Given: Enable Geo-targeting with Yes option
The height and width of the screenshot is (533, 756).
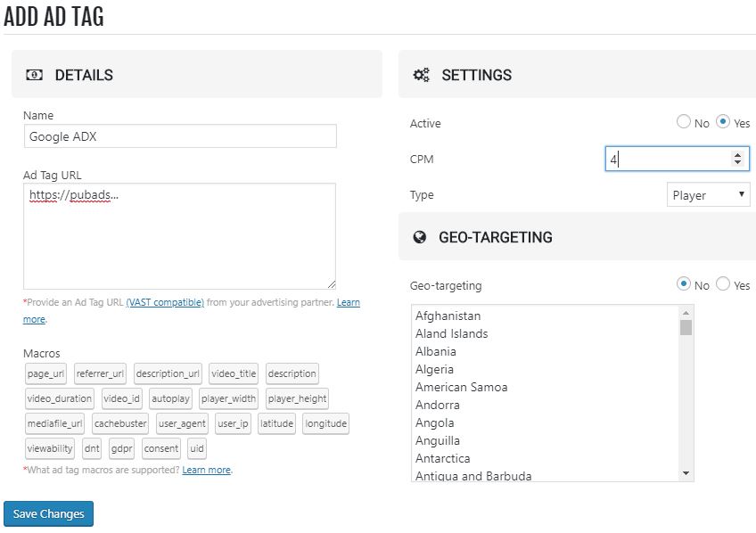Looking at the screenshot, I should point(723,284).
